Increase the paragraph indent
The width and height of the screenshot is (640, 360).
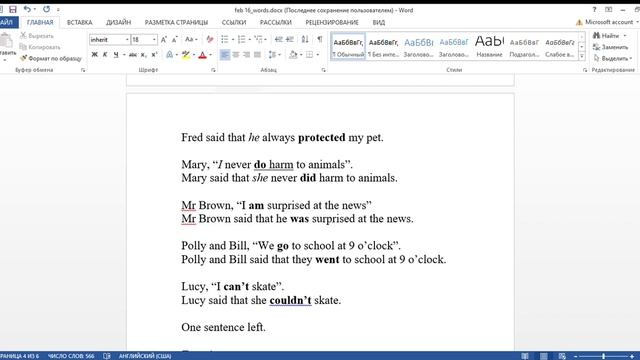tap(290, 40)
